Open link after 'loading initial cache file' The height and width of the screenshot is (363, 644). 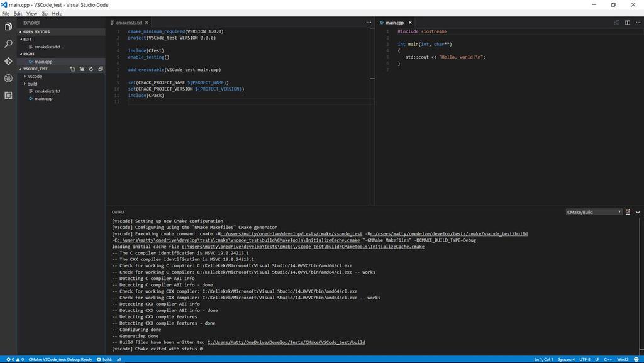pyautogui.click(x=303, y=247)
